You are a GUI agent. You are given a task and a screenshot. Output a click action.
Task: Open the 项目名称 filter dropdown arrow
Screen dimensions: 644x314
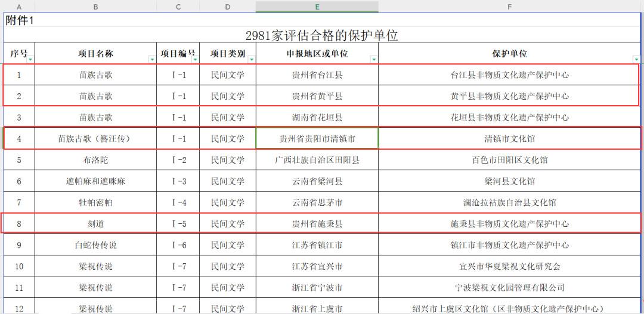click(x=152, y=59)
